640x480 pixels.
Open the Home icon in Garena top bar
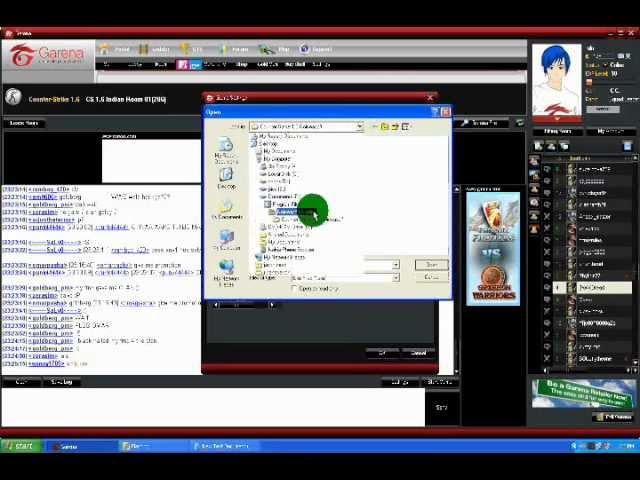[104, 49]
